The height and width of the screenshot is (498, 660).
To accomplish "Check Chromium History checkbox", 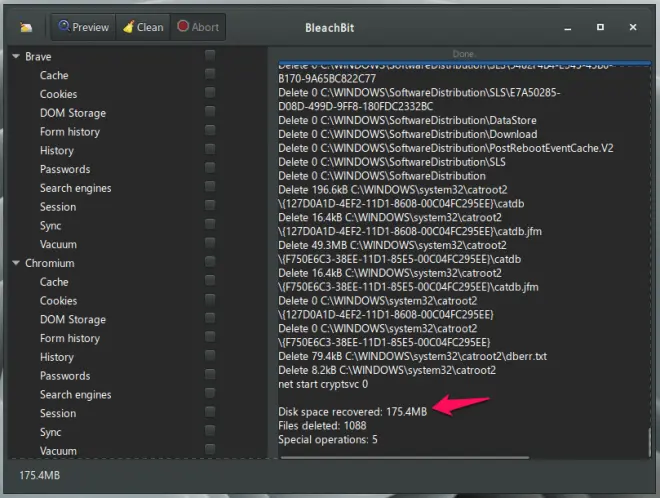I will (210, 355).
